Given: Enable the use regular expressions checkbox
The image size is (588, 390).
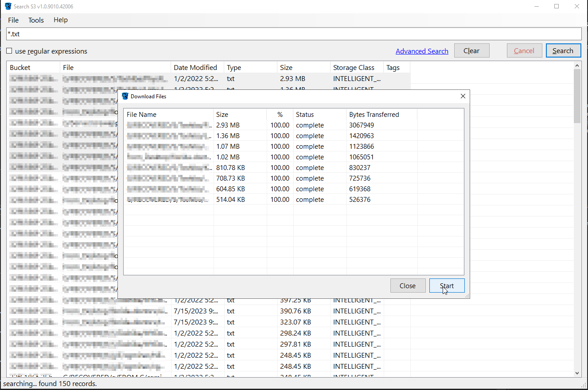Looking at the screenshot, I should (9, 51).
